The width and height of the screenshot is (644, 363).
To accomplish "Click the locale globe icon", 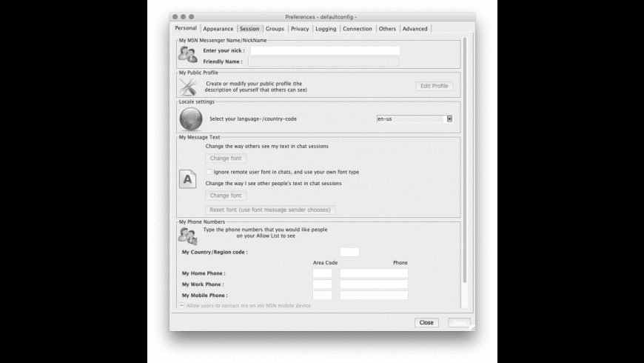I will tap(191, 119).
